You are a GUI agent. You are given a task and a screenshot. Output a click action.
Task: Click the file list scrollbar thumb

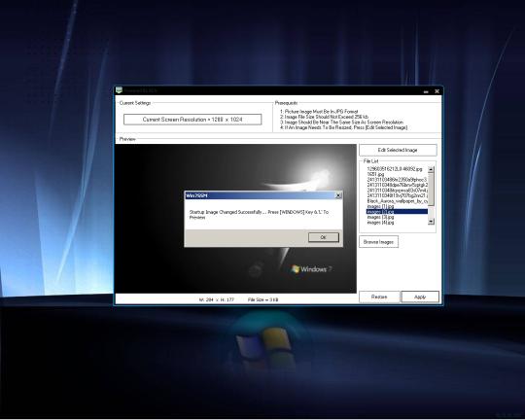432,190
